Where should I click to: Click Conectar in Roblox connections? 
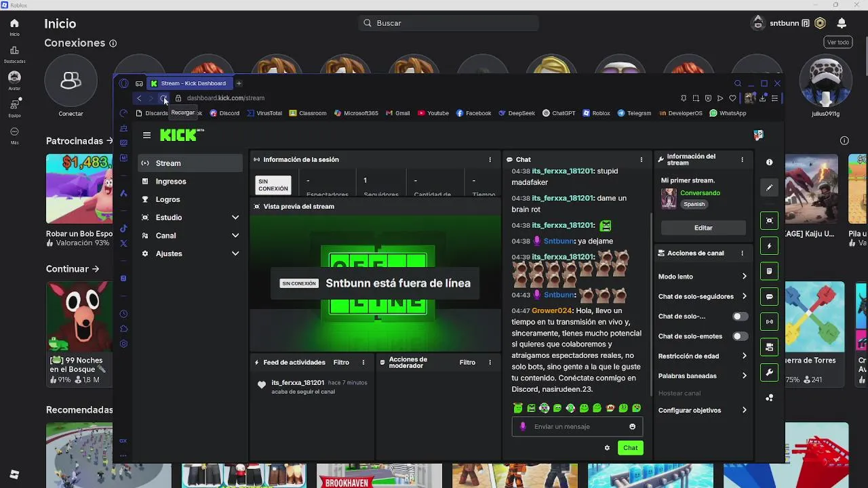71,85
